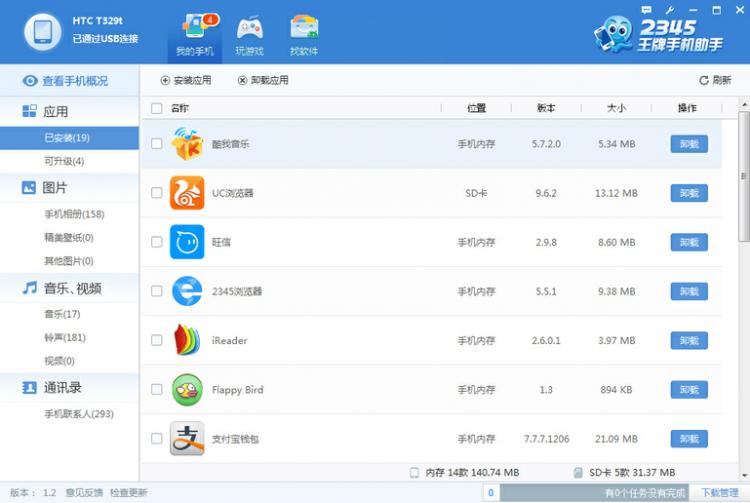
Task: Click the 酷我音乐 app icon
Action: point(187,143)
